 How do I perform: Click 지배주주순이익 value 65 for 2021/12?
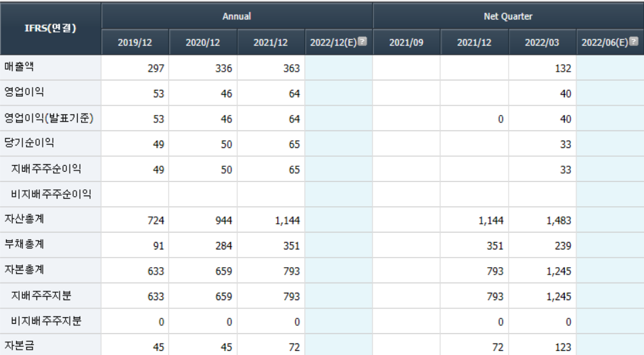coord(294,170)
